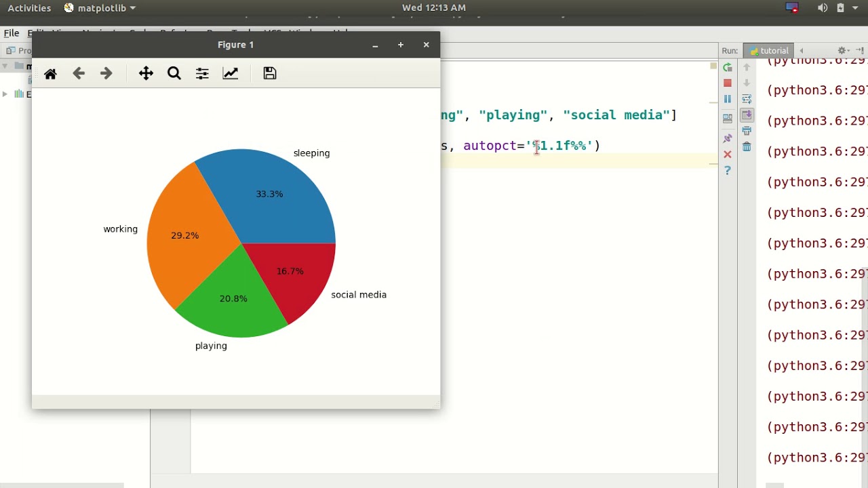Screen dimensions: 868x488
Task: Open the Activities overview
Action: [x=29, y=8]
